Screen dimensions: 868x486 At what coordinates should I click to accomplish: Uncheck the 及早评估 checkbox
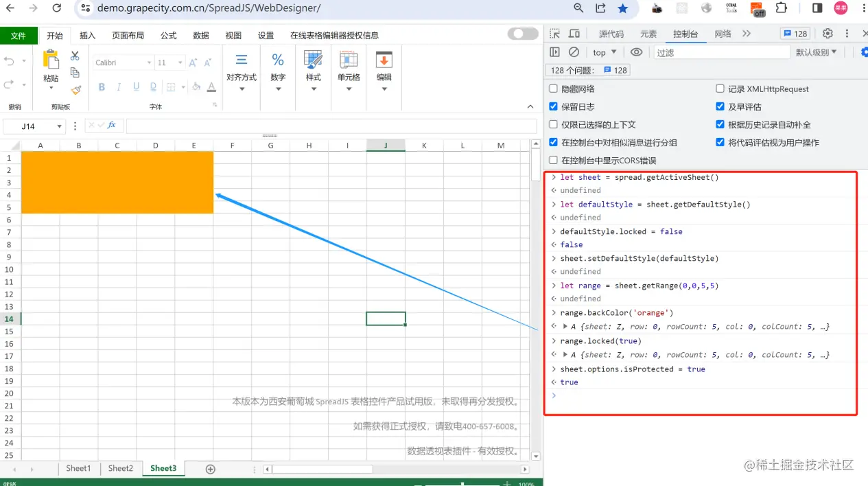point(720,106)
